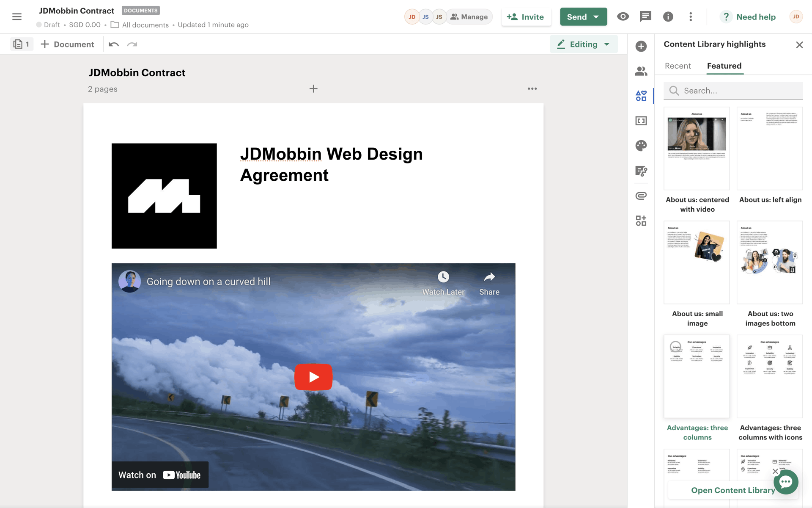Open the top bar more options menu
Image resolution: width=812 pixels, height=508 pixels.
pos(691,17)
